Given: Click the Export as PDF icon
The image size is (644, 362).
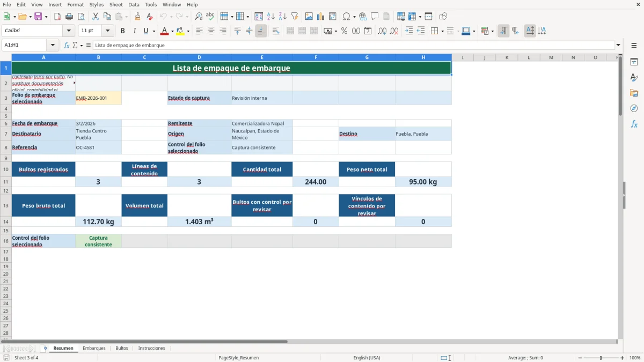Looking at the screenshot, I should (57, 17).
